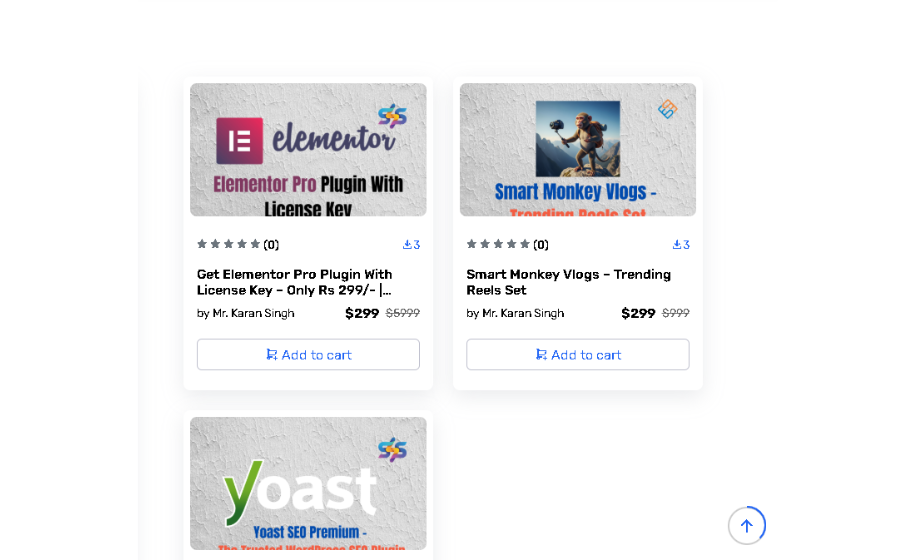Screen dimensions: 900x560
Task: Click the cart icon in Smart Monkey's Add to cart
Action: pyautogui.click(x=541, y=355)
